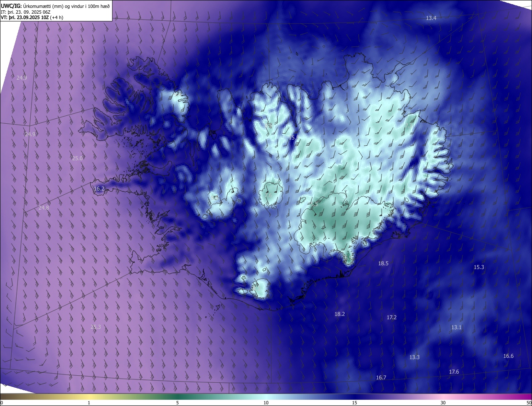This screenshot has width=532, height=406.
Task: Click the colorbar tick label 50
Action: (529, 403)
